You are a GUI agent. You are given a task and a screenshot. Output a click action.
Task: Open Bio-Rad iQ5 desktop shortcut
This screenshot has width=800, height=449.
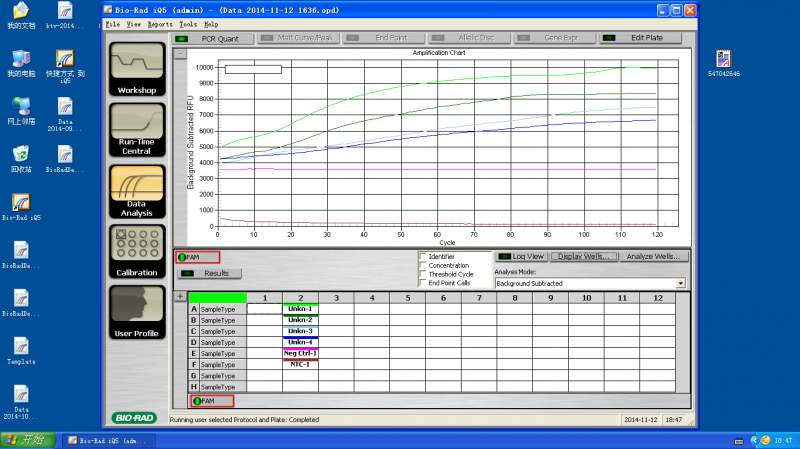tap(21, 207)
